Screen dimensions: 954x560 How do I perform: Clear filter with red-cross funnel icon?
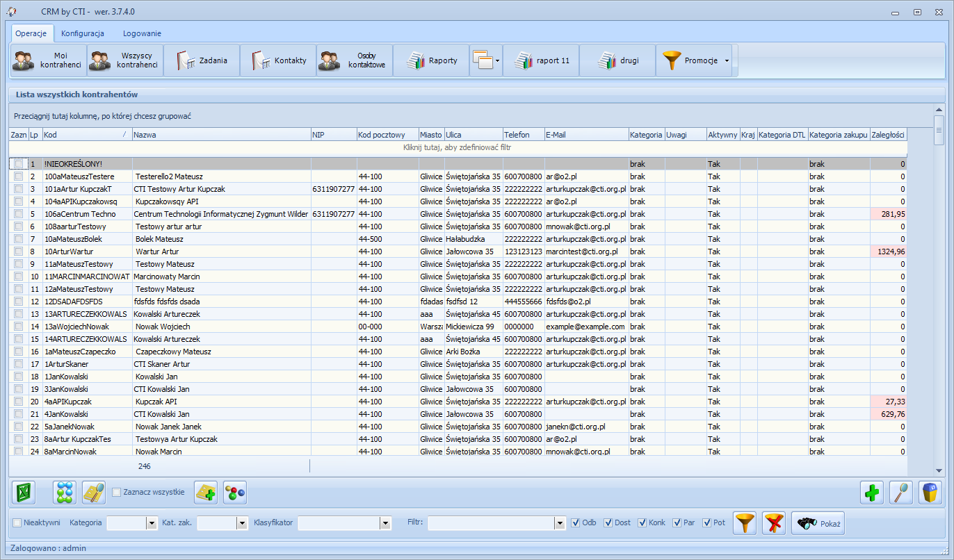774,523
